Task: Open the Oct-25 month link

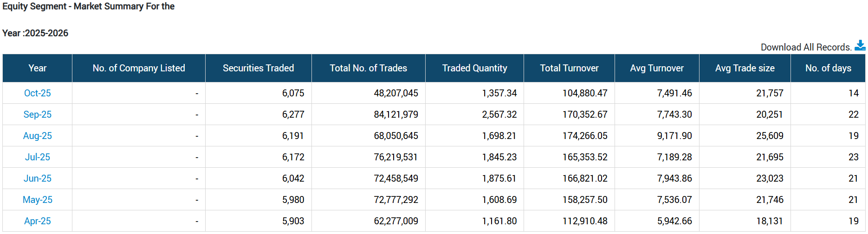Action: point(37,93)
